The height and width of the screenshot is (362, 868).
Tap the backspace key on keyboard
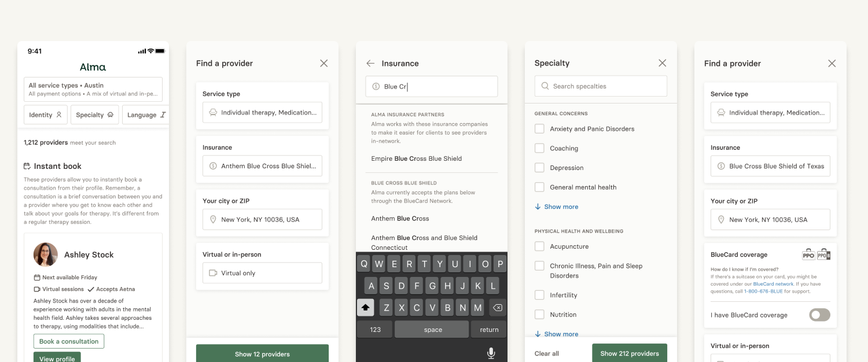point(496,308)
